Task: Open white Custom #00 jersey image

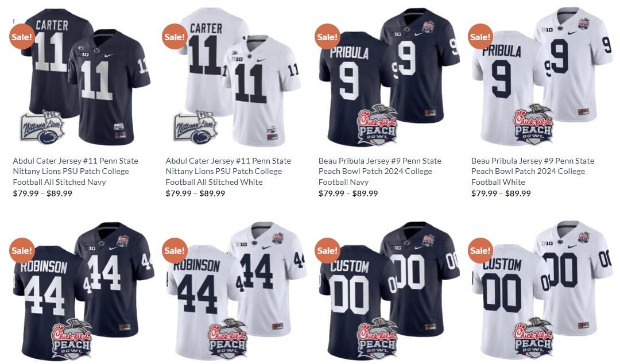Action: 541,291
